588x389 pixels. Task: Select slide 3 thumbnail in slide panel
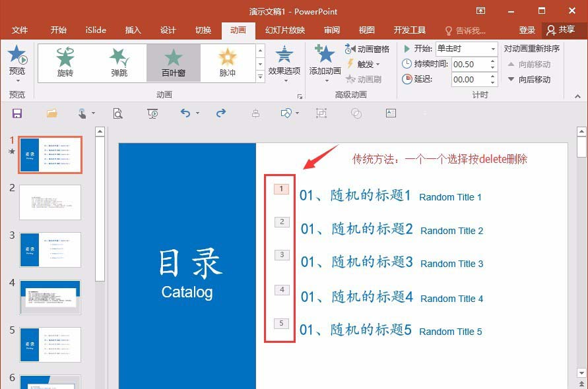[50, 250]
